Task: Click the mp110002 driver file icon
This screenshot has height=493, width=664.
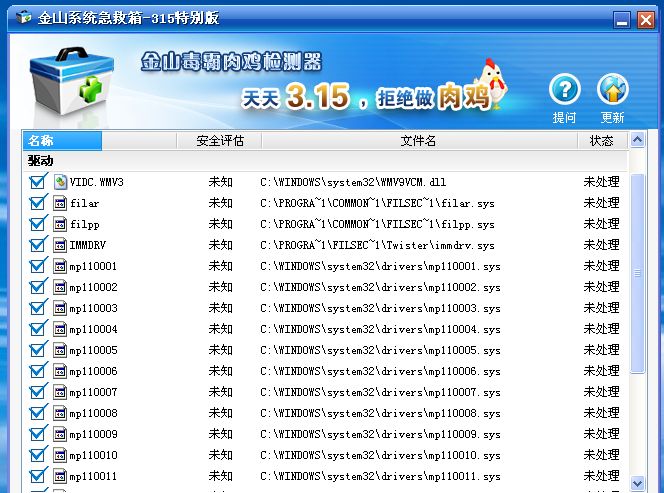Action: [x=60, y=287]
